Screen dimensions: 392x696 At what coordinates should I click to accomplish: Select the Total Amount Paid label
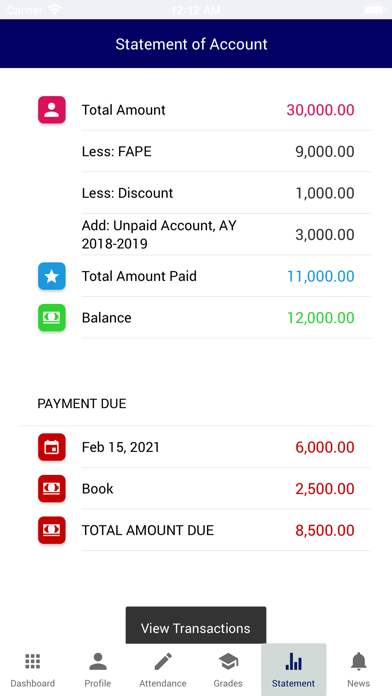pos(139,276)
